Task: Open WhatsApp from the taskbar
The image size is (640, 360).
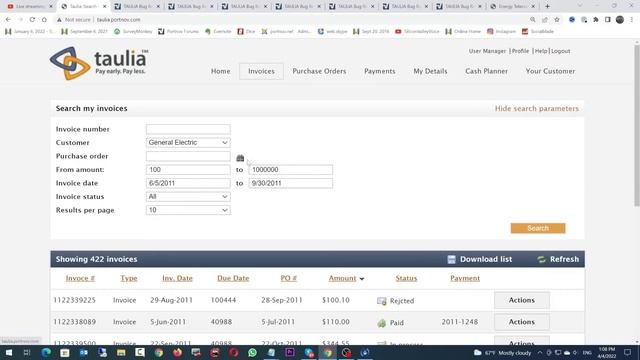Action: (253, 353)
